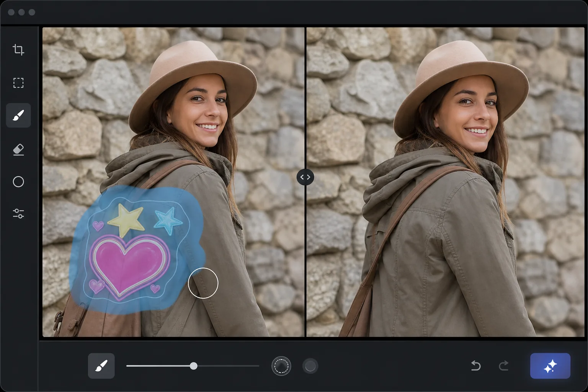
Task: Click the blue star sticker in before image
Action: click(168, 221)
